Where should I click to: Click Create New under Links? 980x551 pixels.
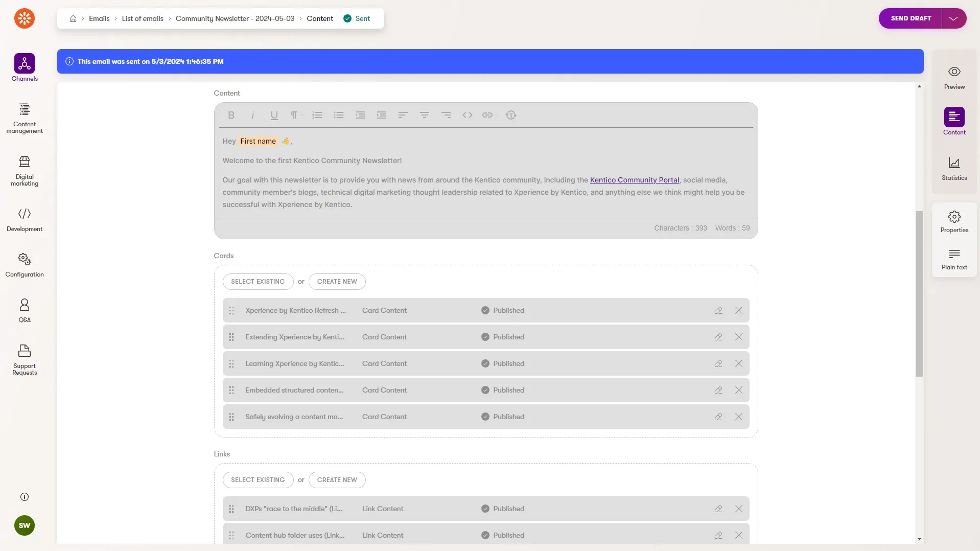337,480
